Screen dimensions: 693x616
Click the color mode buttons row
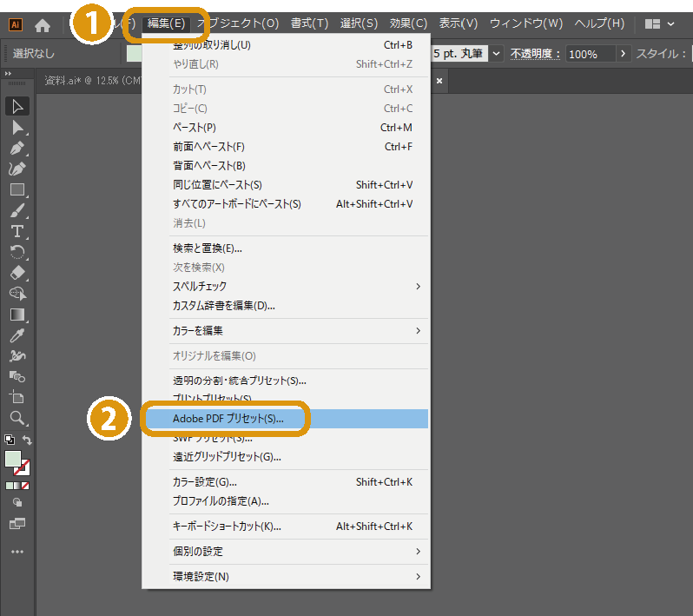click(17, 486)
